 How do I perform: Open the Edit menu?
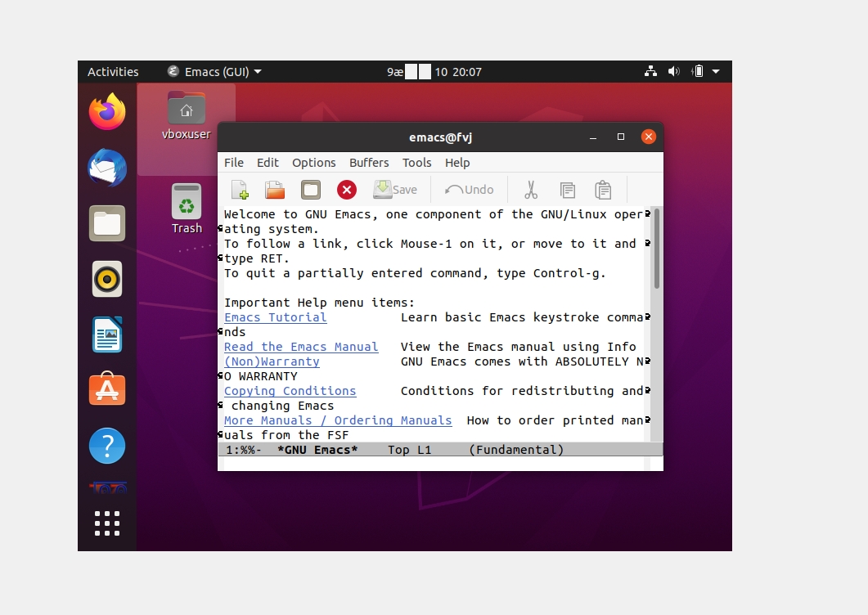tap(268, 163)
